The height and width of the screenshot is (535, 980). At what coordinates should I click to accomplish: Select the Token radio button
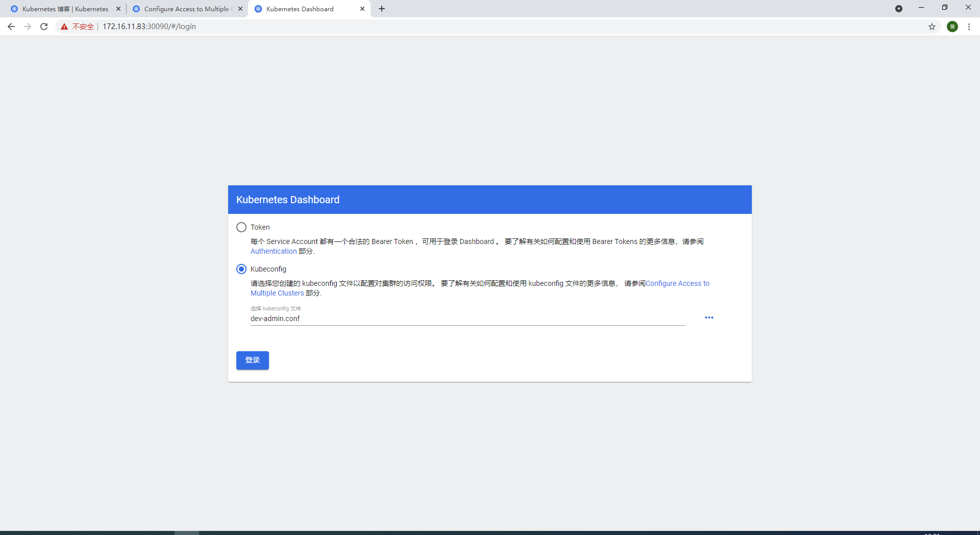241,227
